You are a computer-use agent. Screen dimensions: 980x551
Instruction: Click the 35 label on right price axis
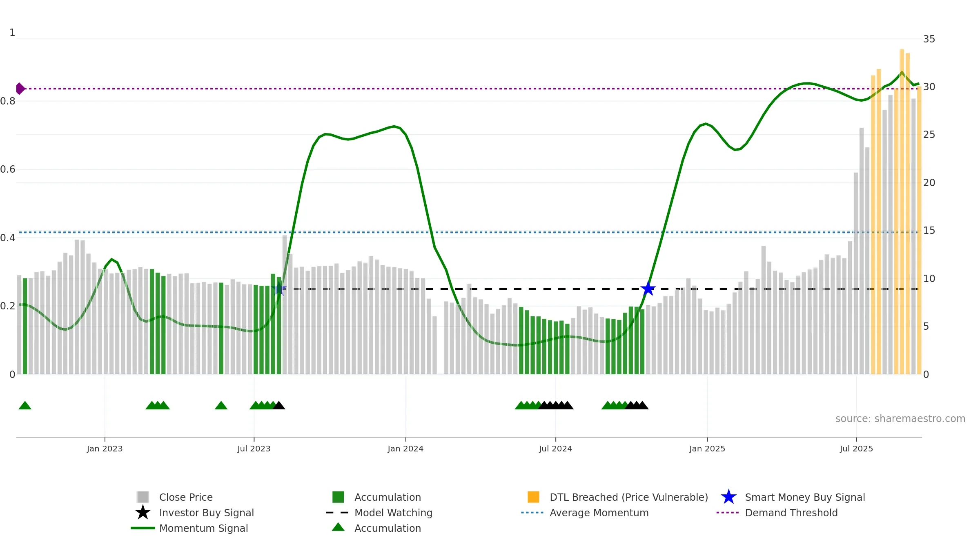[929, 39]
